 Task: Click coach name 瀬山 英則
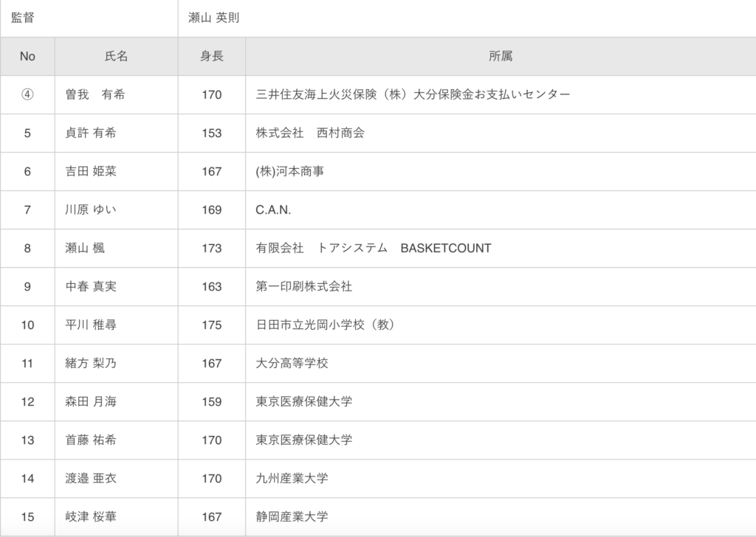[213, 18]
